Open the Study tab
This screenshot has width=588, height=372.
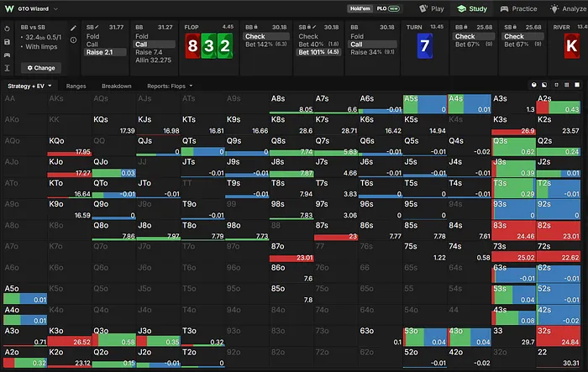pyautogui.click(x=472, y=8)
